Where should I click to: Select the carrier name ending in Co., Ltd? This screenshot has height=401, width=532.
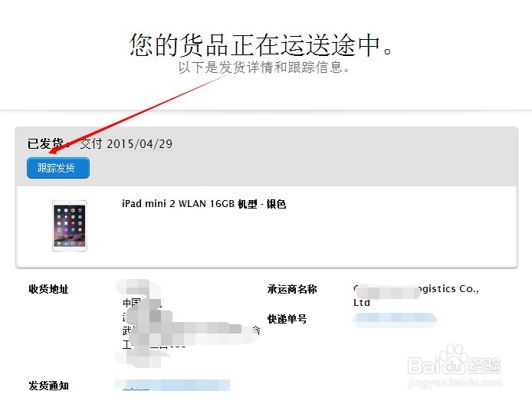click(416, 295)
